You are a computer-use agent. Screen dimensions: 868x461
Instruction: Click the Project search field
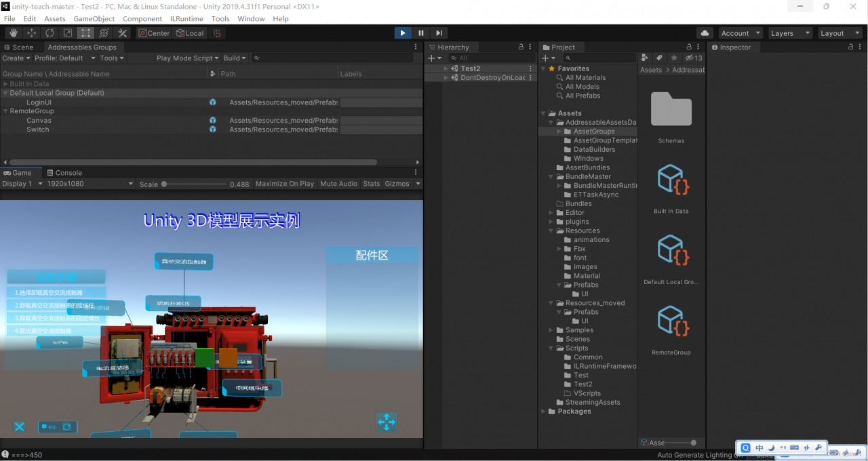click(600, 58)
